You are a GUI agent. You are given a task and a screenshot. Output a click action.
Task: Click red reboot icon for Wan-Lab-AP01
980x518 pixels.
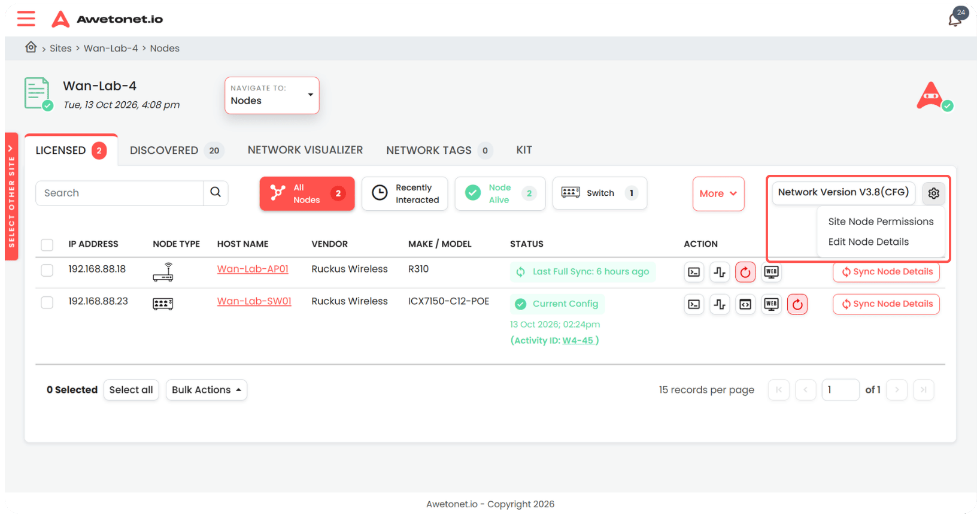click(x=745, y=272)
